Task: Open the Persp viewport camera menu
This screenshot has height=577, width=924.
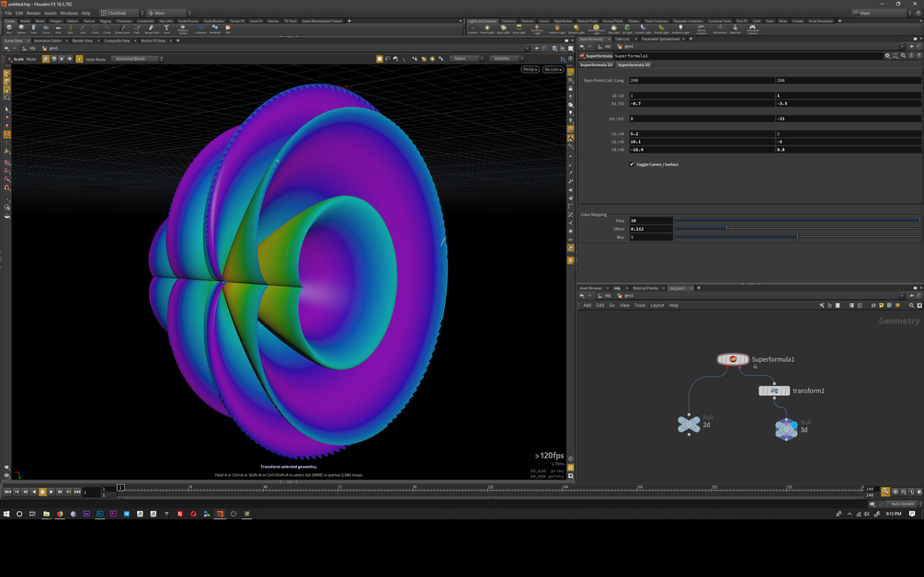Action: click(530, 70)
